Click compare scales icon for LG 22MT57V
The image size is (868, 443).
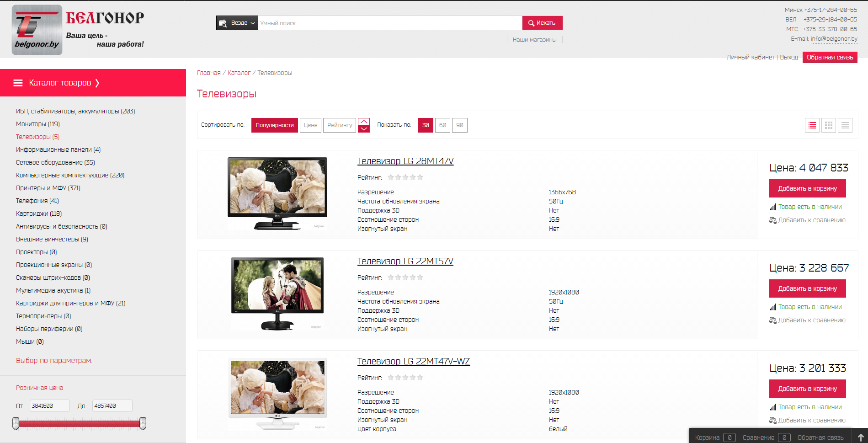pyautogui.click(x=772, y=320)
